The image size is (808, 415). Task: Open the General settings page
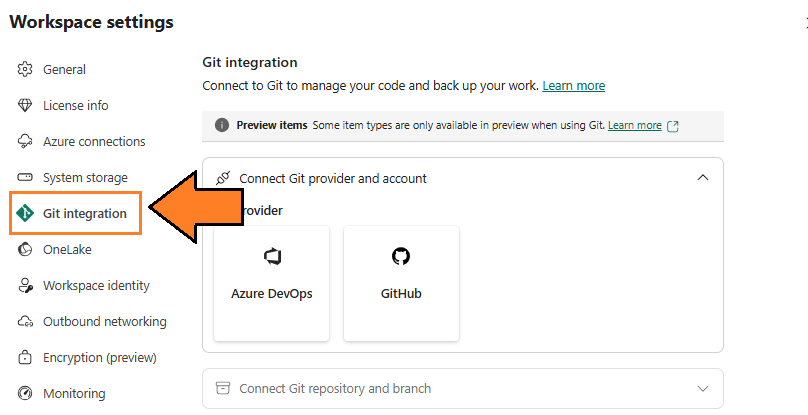coord(64,70)
